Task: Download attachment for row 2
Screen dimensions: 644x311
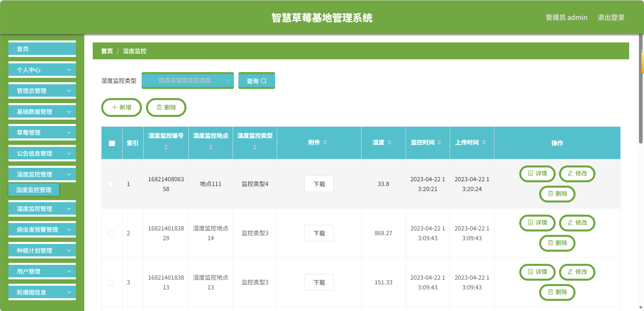Action: [319, 233]
